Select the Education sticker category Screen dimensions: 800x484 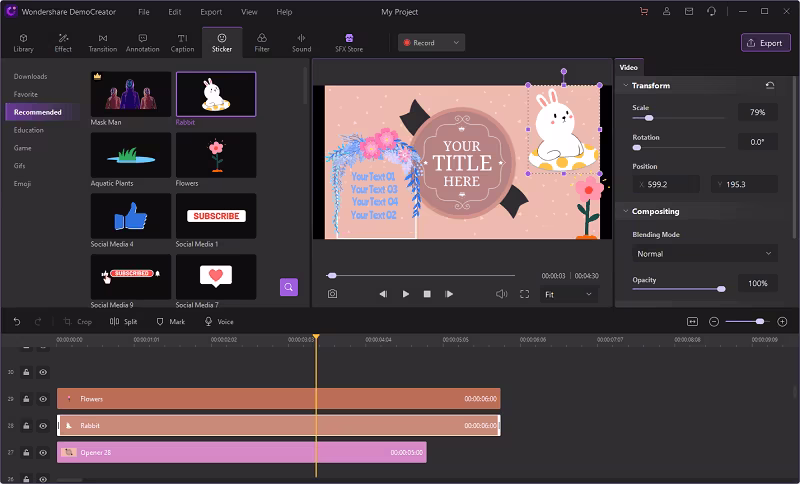pyautogui.click(x=29, y=130)
